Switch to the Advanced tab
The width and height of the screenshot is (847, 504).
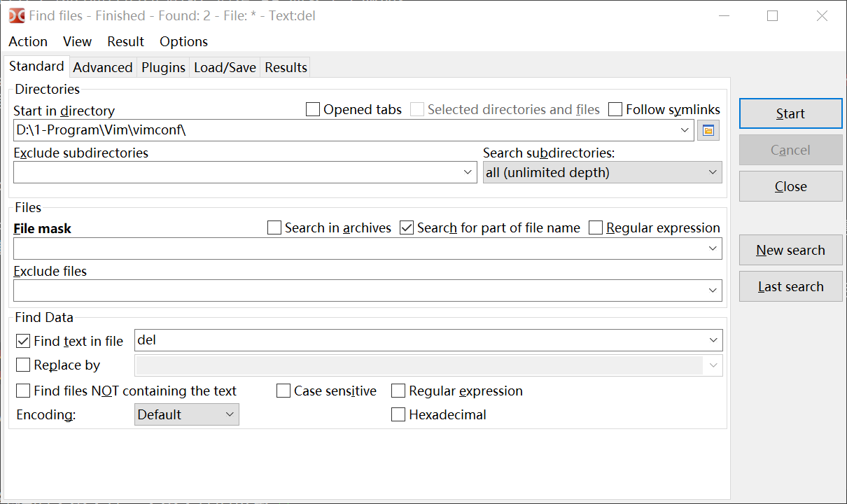(x=102, y=68)
